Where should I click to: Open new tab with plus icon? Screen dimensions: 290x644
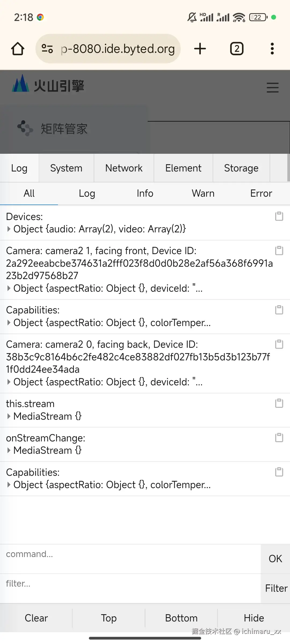coord(200,49)
